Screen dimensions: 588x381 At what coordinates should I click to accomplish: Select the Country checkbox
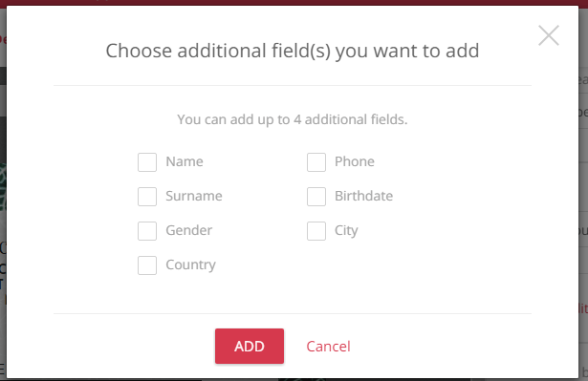click(147, 265)
